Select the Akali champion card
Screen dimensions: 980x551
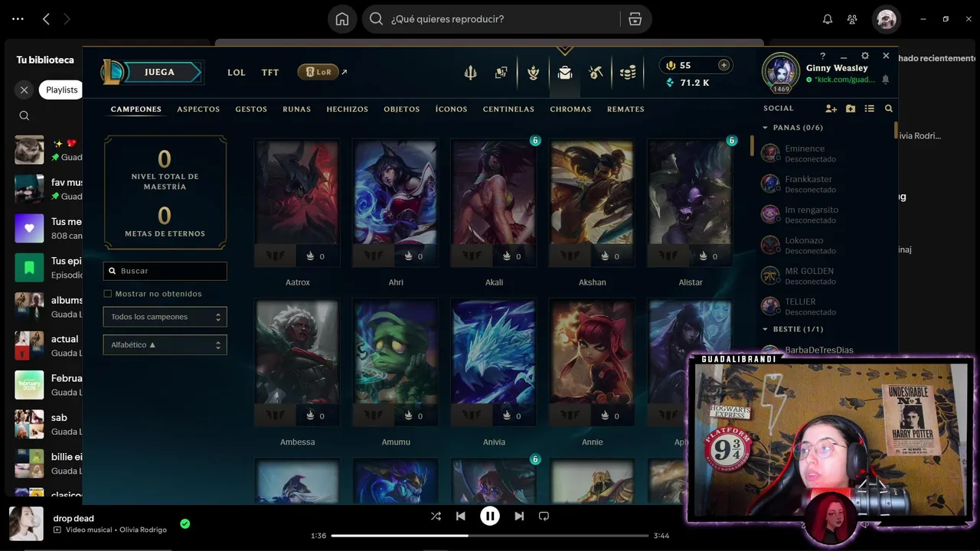point(494,203)
